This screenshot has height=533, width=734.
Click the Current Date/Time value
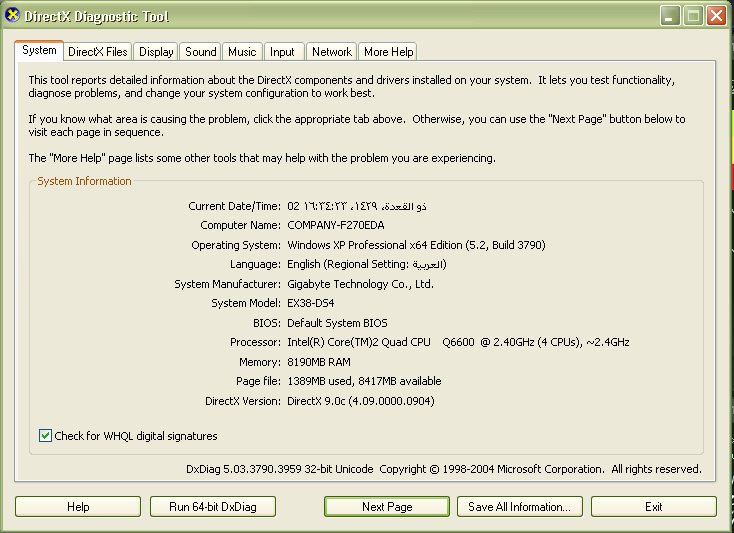point(357,206)
